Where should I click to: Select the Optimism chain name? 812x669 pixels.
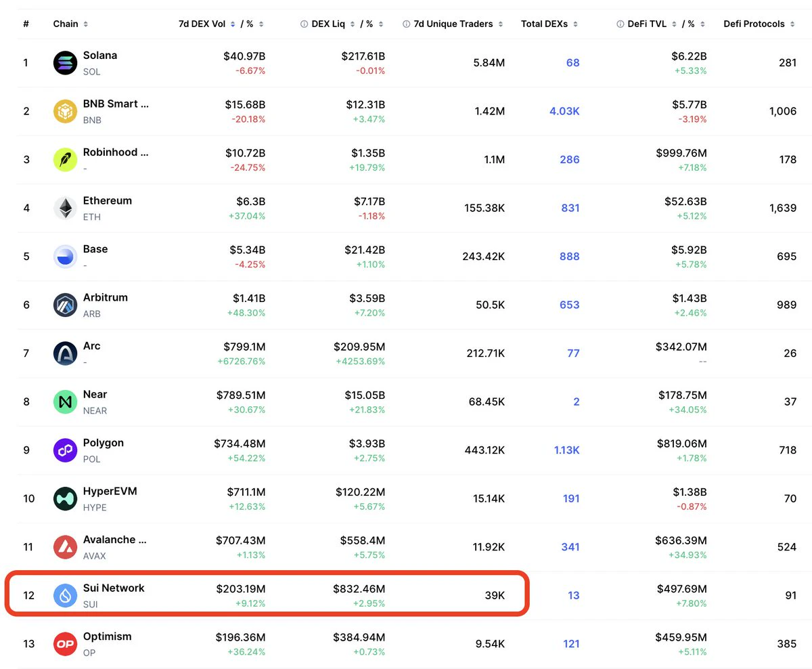coord(108,636)
